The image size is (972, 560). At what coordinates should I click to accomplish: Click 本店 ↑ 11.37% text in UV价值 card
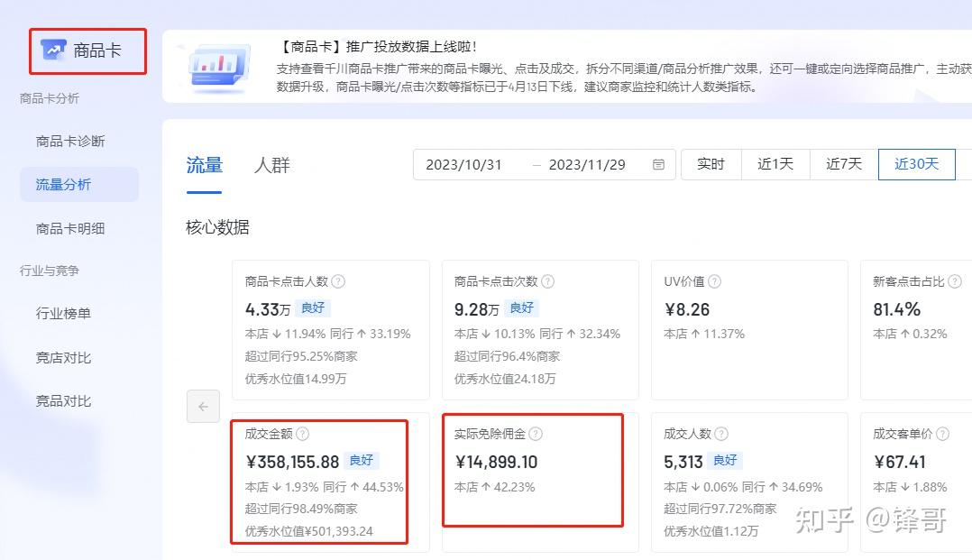(x=704, y=335)
